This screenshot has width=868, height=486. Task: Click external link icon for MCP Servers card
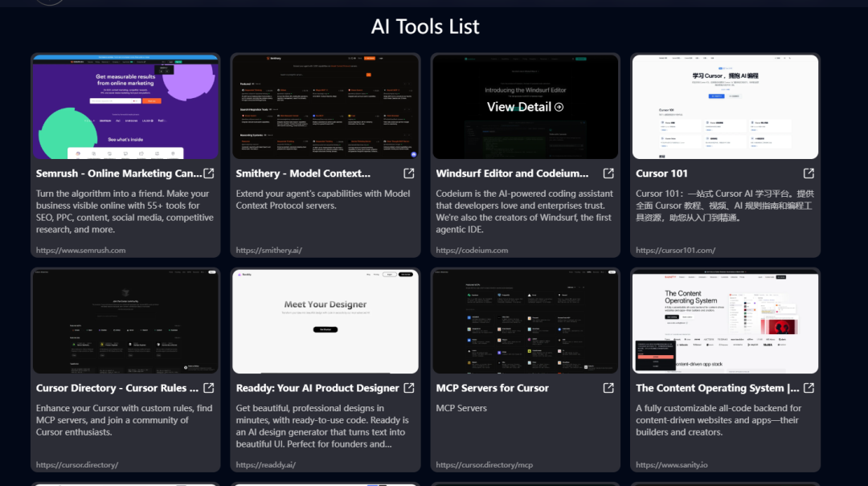coord(608,388)
